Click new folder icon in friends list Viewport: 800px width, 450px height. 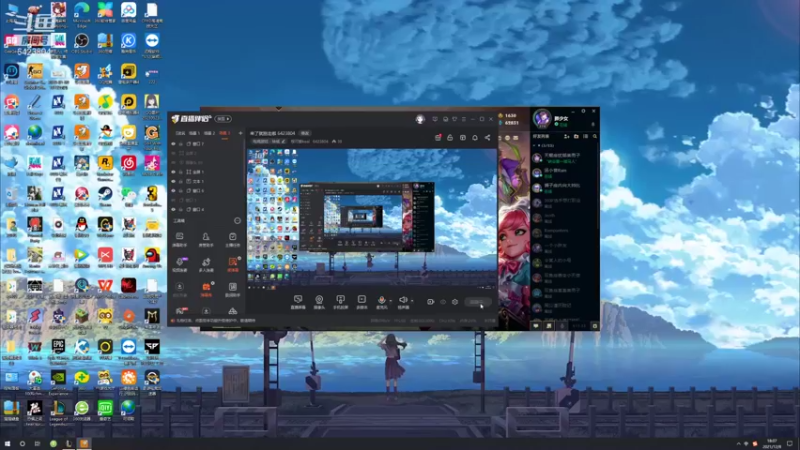point(576,136)
